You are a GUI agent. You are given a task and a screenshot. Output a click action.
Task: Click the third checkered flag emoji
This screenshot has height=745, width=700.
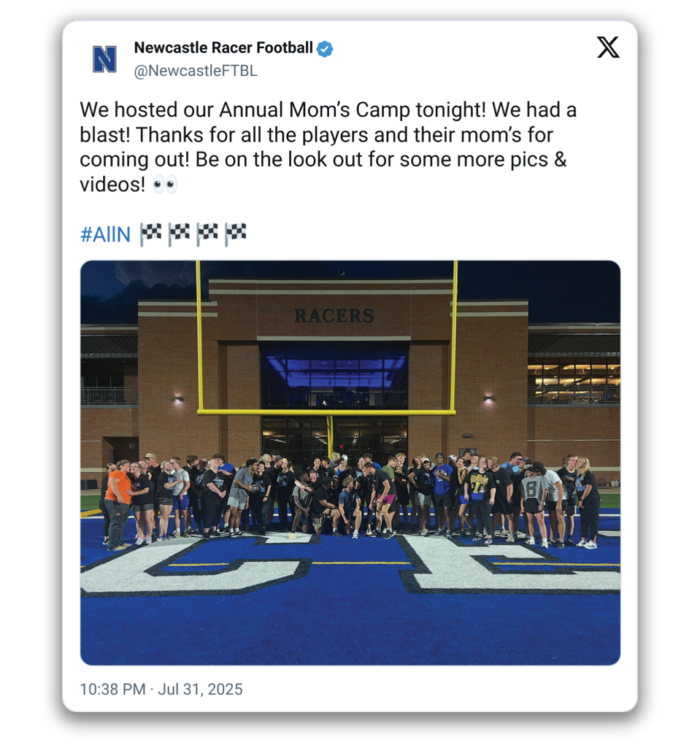pyautogui.click(x=207, y=234)
